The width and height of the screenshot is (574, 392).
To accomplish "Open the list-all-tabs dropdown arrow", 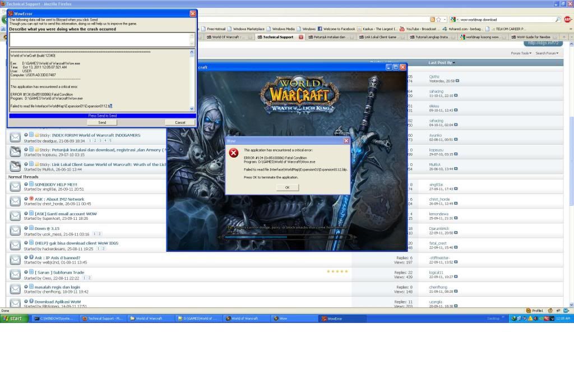I will (x=570, y=37).
